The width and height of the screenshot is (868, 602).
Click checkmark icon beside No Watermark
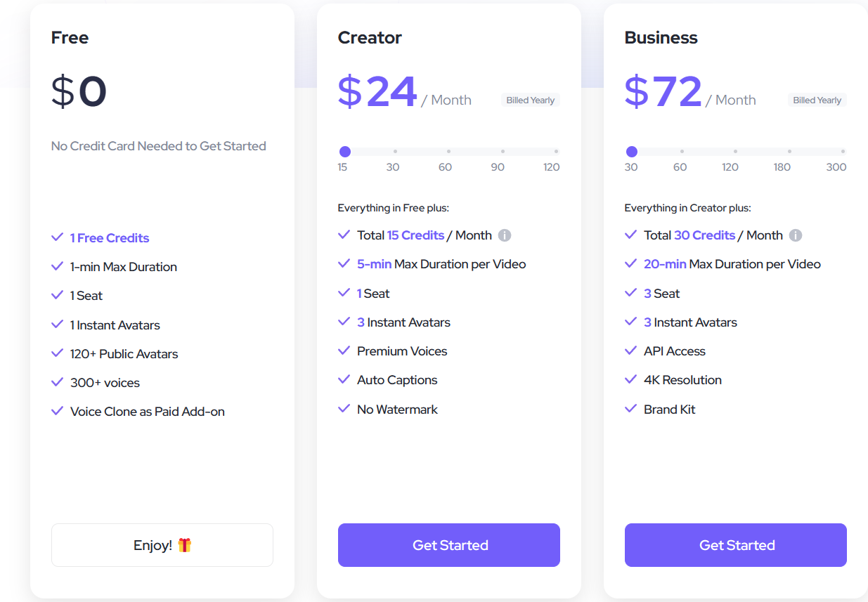click(344, 408)
